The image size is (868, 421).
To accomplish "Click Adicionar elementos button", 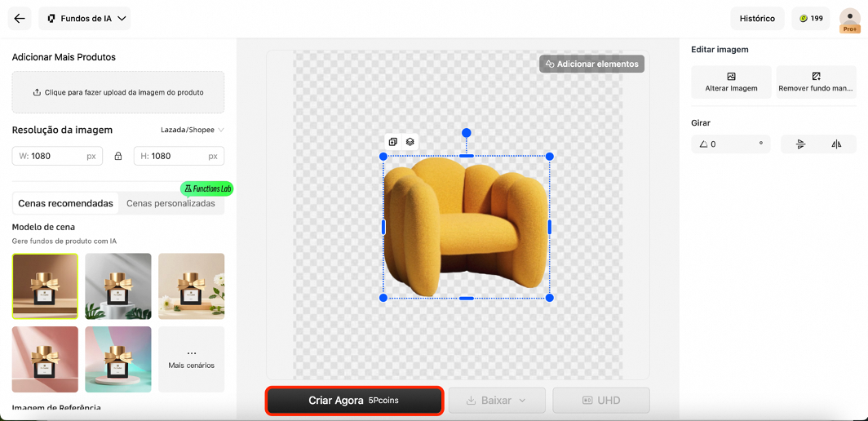I will [591, 64].
